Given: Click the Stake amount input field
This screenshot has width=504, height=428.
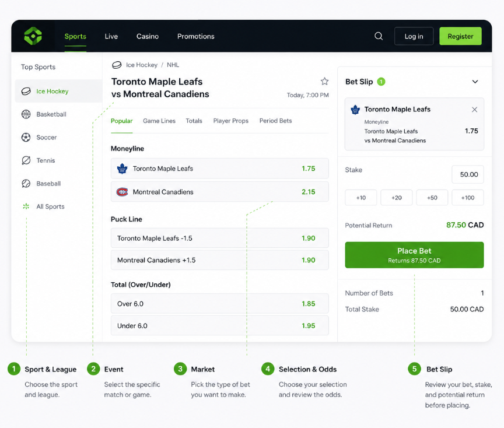Looking at the screenshot, I should [x=468, y=174].
